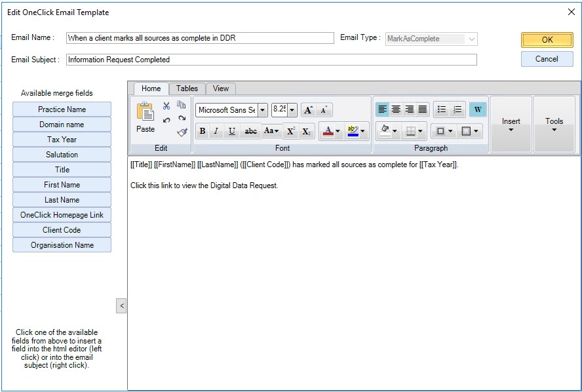Screen dimensions: 582x392
Task: Click the Cancel button
Action: pyautogui.click(x=547, y=59)
